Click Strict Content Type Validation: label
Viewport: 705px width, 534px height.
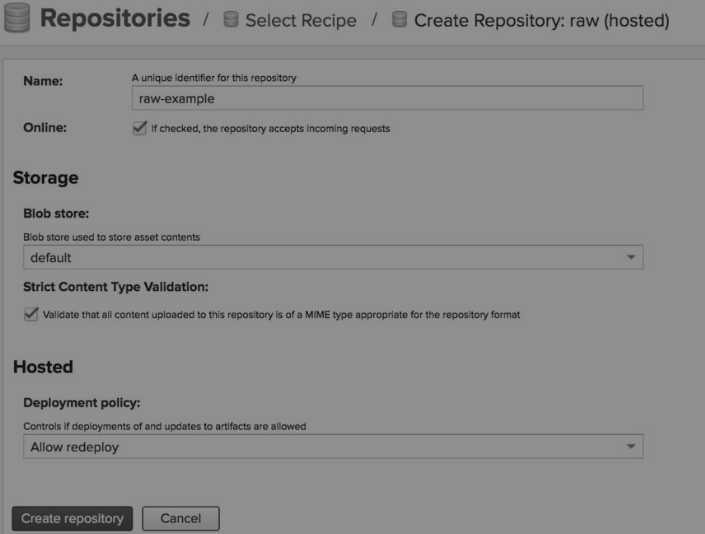[x=116, y=287]
